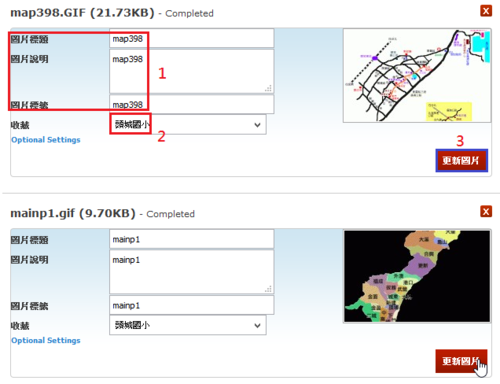
Task: Click the dropdown arrow in map398's 收藏 field
Action: point(257,125)
